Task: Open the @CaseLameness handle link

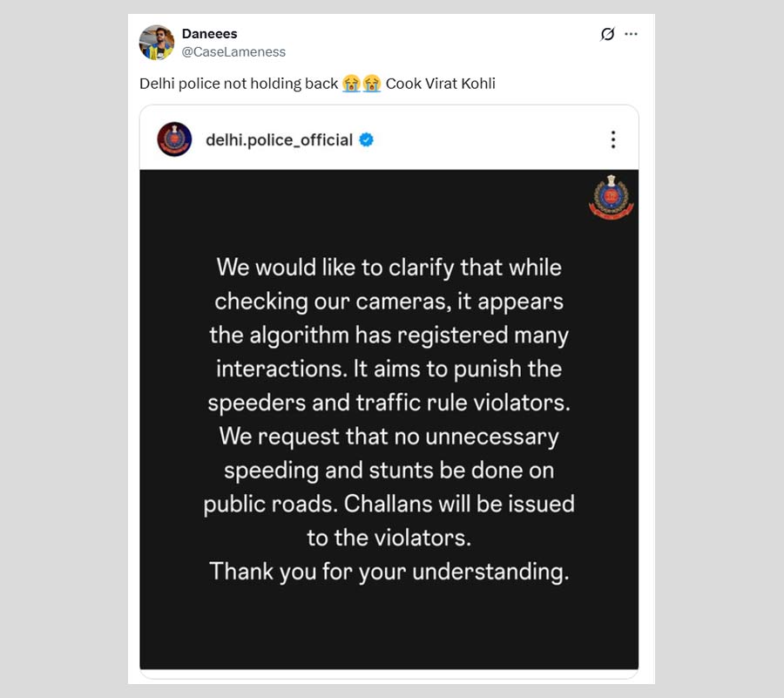Action: 233,51
